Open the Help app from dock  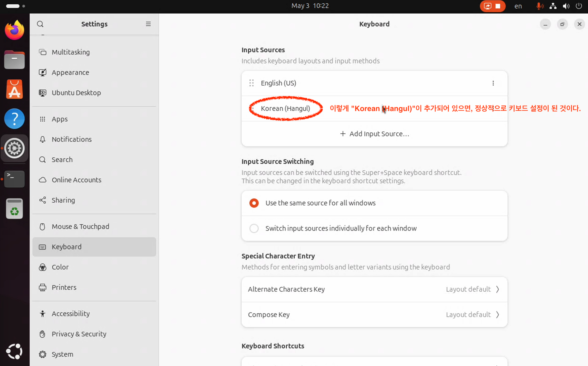15,119
